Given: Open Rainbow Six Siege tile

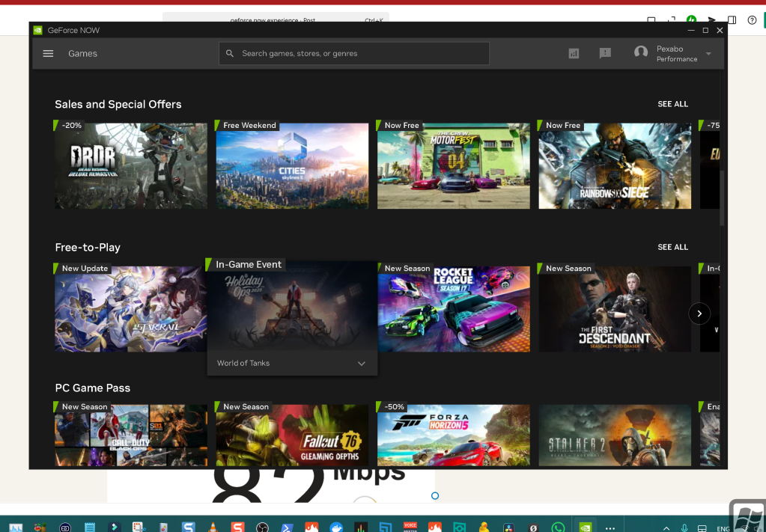Looking at the screenshot, I should (x=615, y=166).
